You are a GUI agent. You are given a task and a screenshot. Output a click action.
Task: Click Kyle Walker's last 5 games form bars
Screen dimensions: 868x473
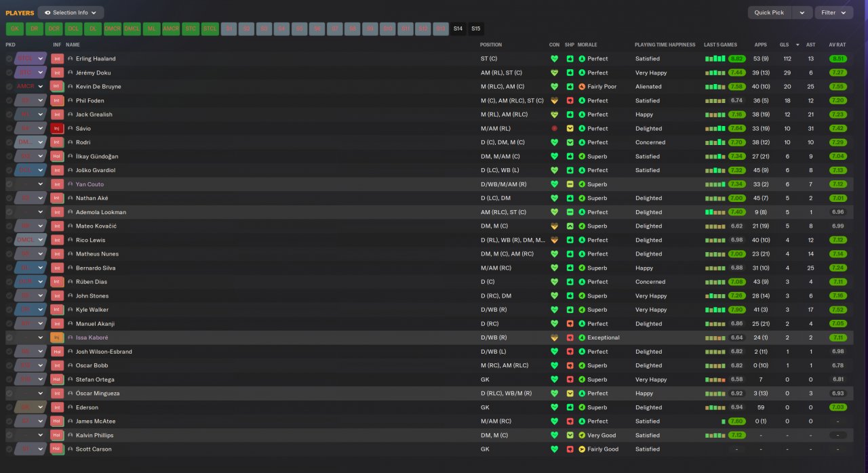click(x=715, y=310)
